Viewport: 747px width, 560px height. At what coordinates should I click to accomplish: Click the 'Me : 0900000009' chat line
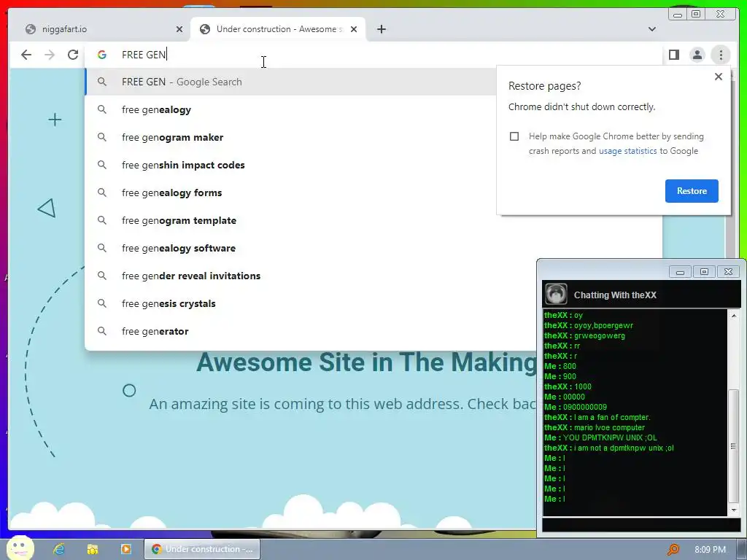(x=576, y=407)
